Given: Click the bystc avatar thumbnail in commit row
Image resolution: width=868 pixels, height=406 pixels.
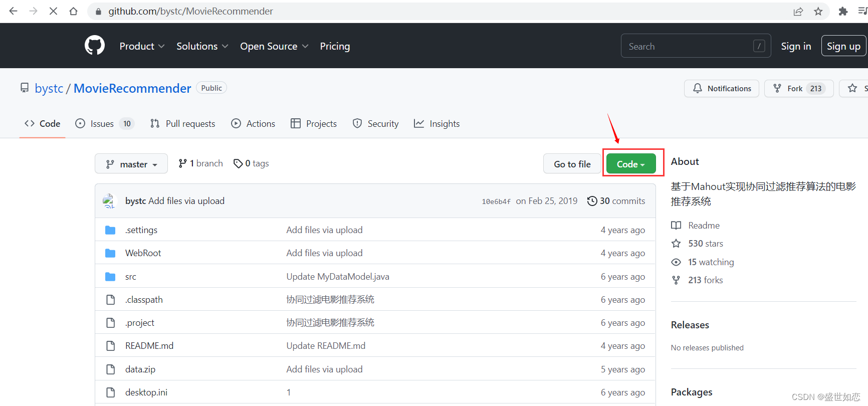Looking at the screenshot, I should [x=109, y=201].
